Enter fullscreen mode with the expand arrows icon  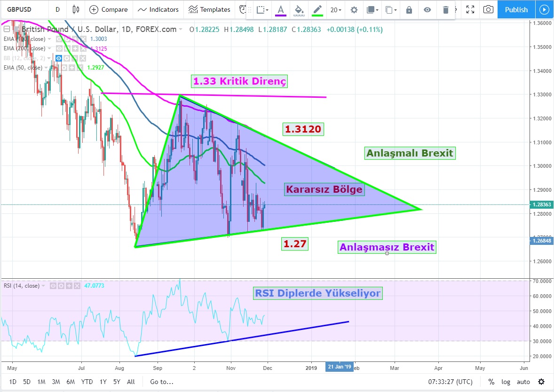pyautogui.click(x=469, y=9)
